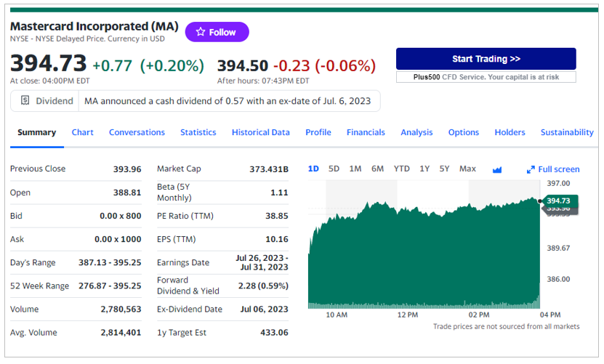Click the Beta (5Y Monthly) label
Image resolution: width=604 pixels, height=364 pixels.
[x=174, y=193]
